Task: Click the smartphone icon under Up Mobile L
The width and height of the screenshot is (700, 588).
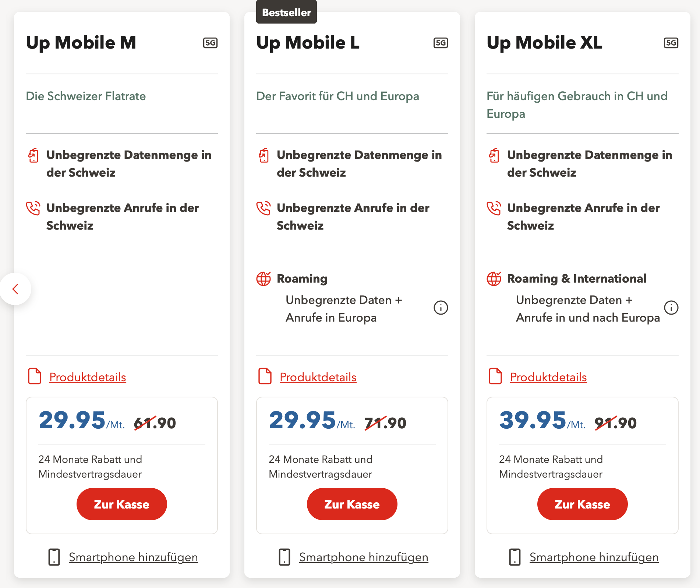Action: point(284,557)
